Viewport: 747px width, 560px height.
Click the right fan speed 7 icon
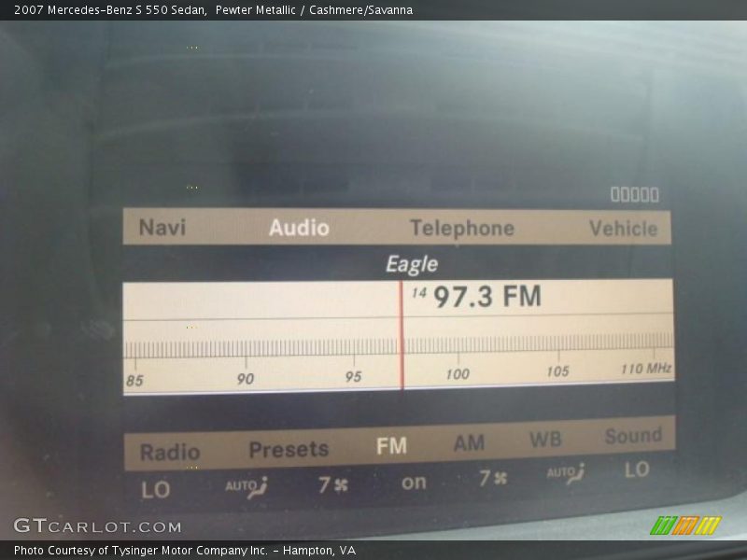[493, 477]
